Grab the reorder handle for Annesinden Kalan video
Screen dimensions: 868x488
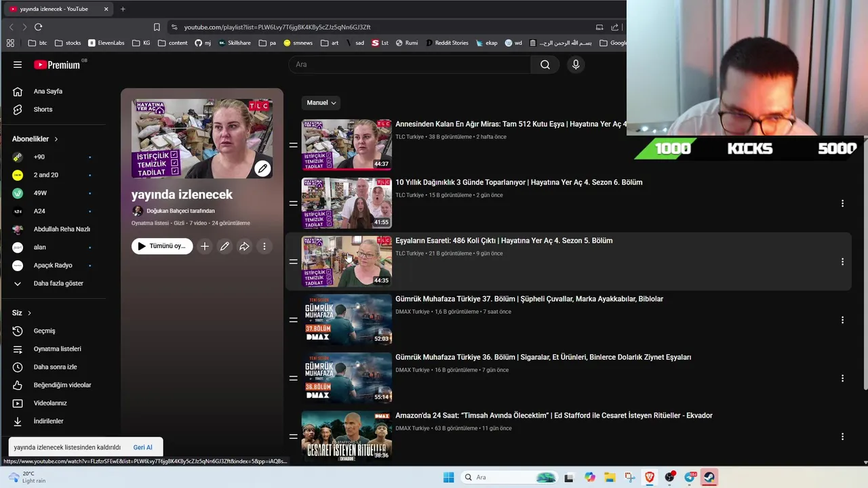pos(293,145)
